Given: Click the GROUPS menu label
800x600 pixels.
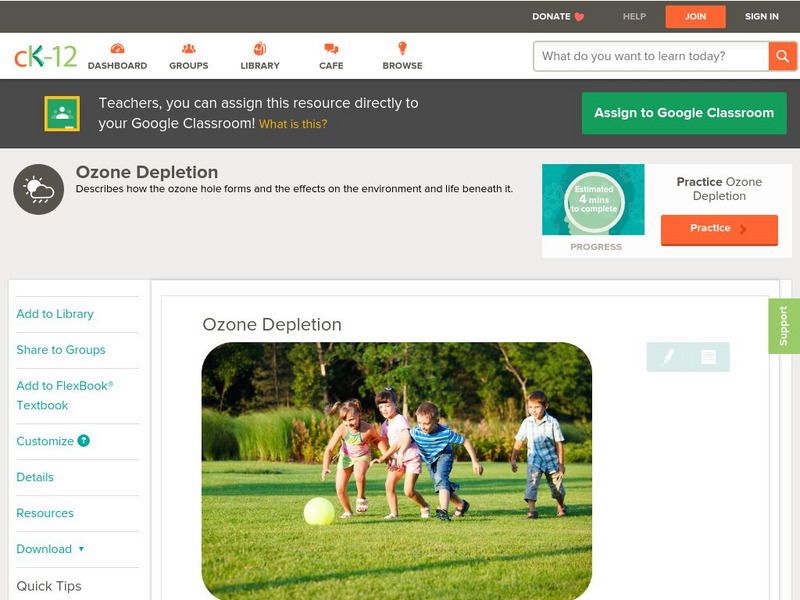Looking at the screenshot, I should (189, 65).
